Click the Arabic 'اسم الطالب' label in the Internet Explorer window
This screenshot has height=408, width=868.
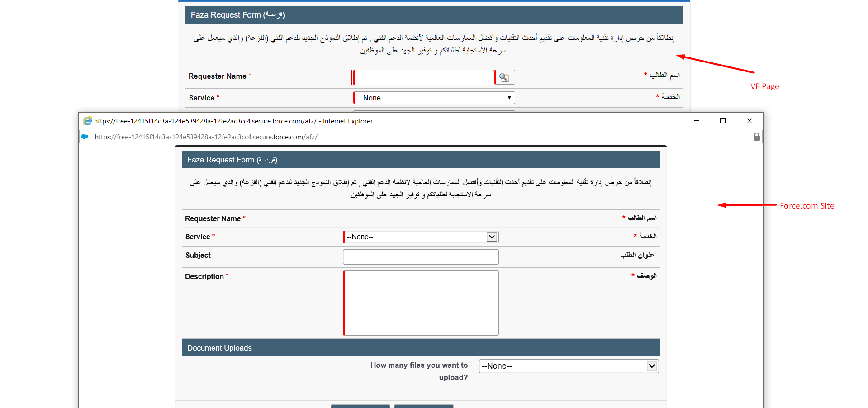point(642,218)
